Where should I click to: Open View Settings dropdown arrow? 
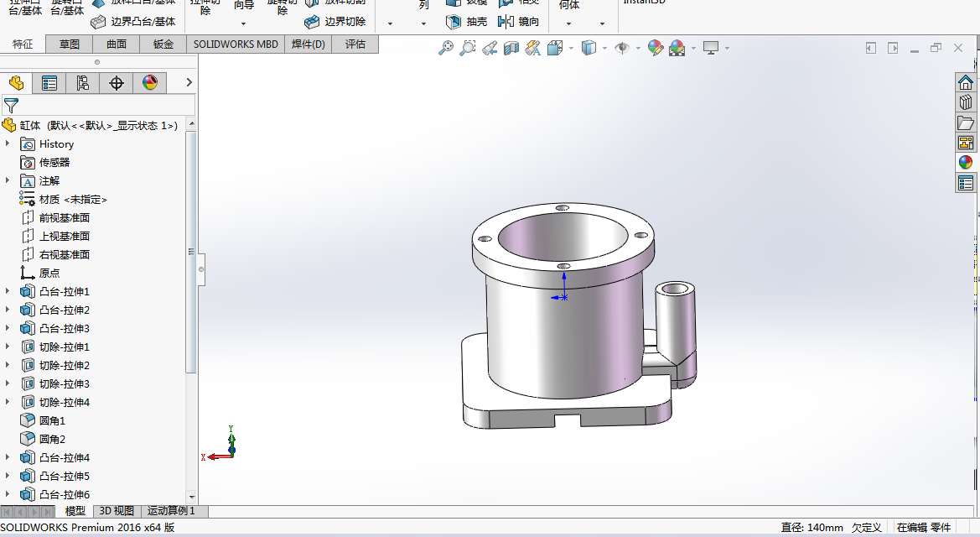pyautogui.click(x=728, y=48)
